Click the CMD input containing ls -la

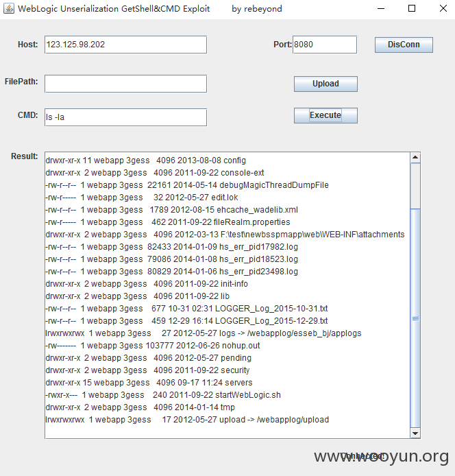(125, 117)
